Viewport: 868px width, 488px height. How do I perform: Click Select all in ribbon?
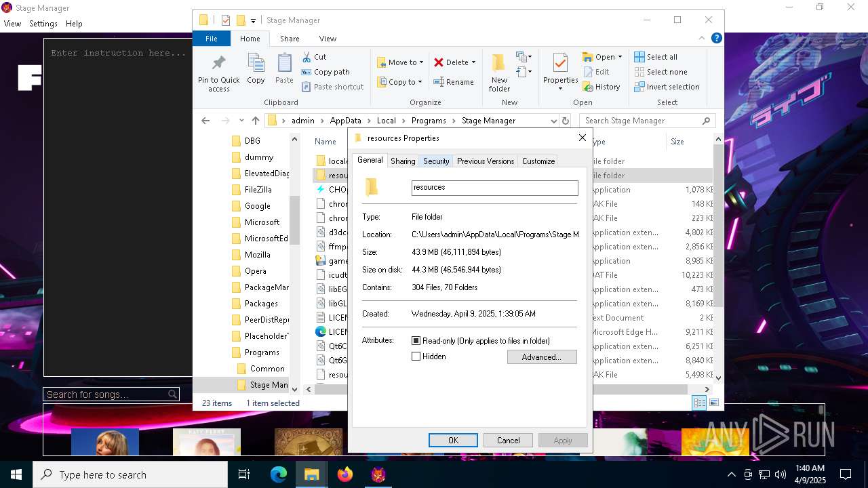pyautogui.click(x=656, y=57)
